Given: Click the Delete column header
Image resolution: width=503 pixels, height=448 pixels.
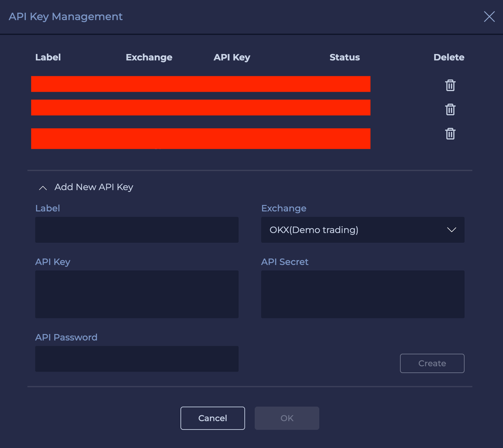Looking at the screenshot, I should coord(449,58).
